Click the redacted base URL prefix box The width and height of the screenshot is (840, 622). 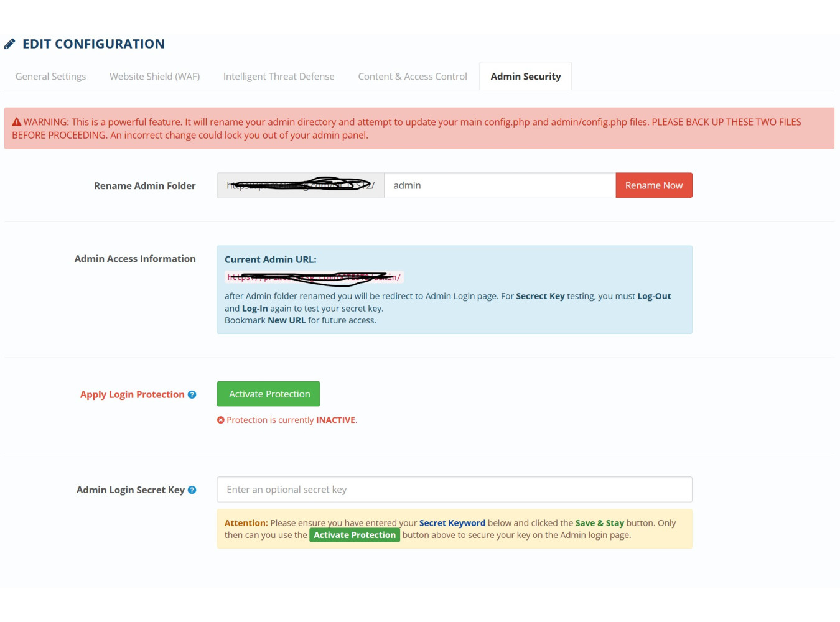(300, 185)
